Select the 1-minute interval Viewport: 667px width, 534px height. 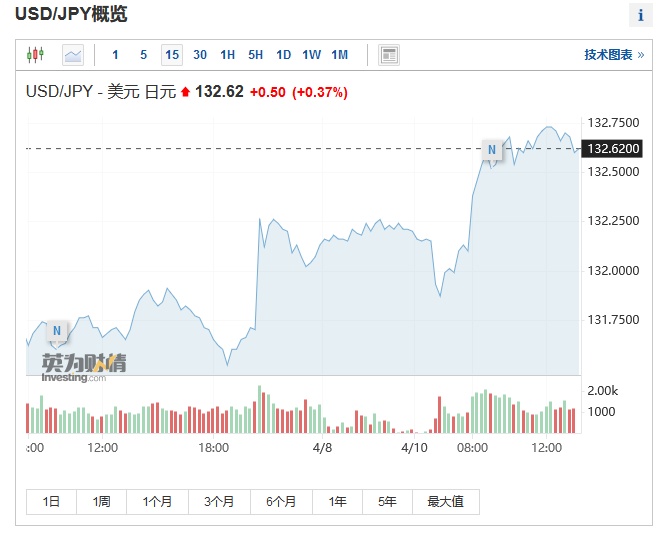[116, 54]
